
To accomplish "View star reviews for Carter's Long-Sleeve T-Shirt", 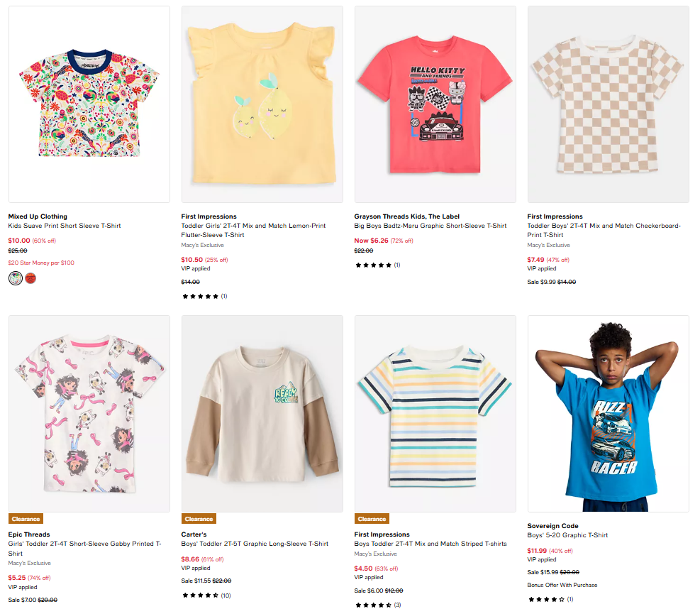I will (201, 595).
